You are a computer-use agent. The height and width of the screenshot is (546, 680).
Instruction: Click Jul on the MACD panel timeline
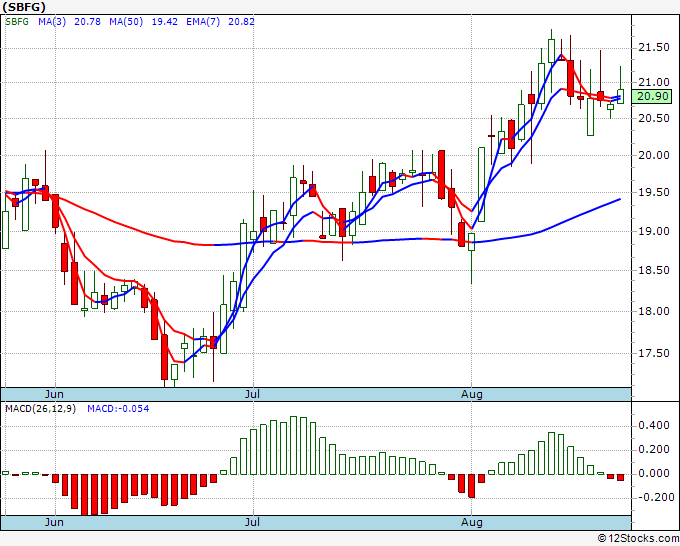tap(252, 522)
